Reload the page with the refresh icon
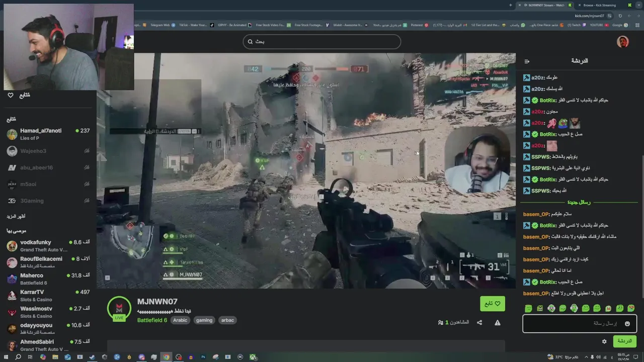The image size is (644, 362). click(620, 16)
